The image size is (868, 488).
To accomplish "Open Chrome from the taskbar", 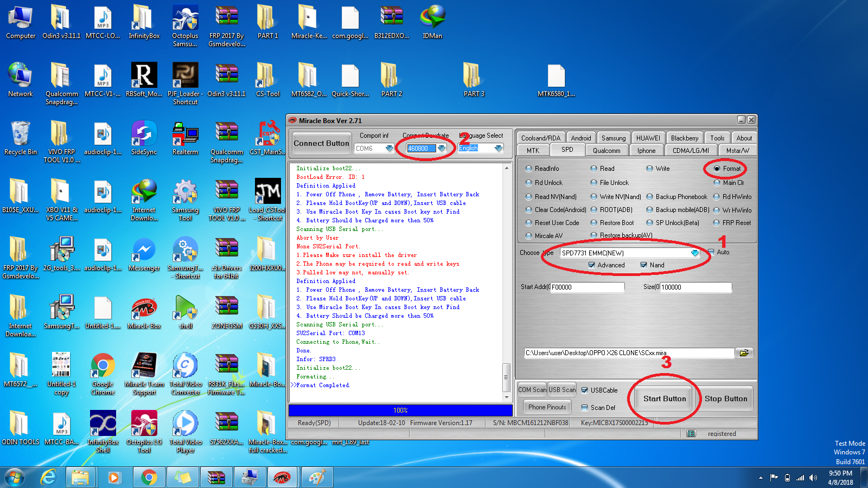I will point(149,477).
